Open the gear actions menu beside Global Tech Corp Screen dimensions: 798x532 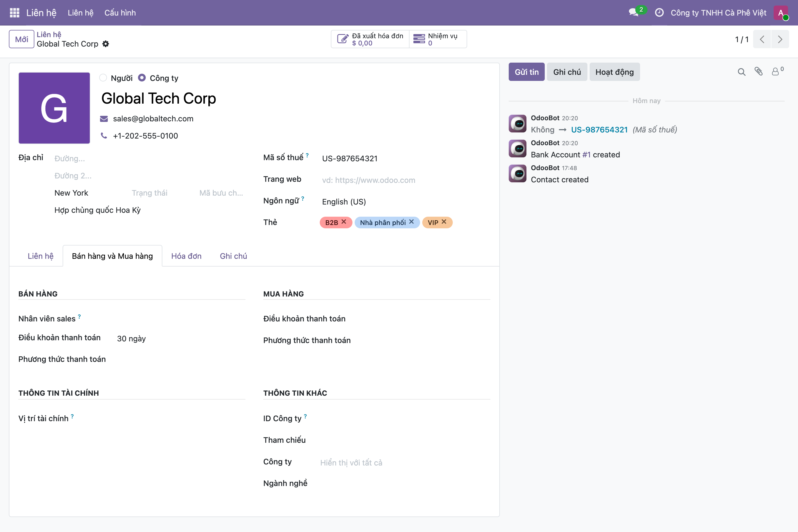coord(106,44)
